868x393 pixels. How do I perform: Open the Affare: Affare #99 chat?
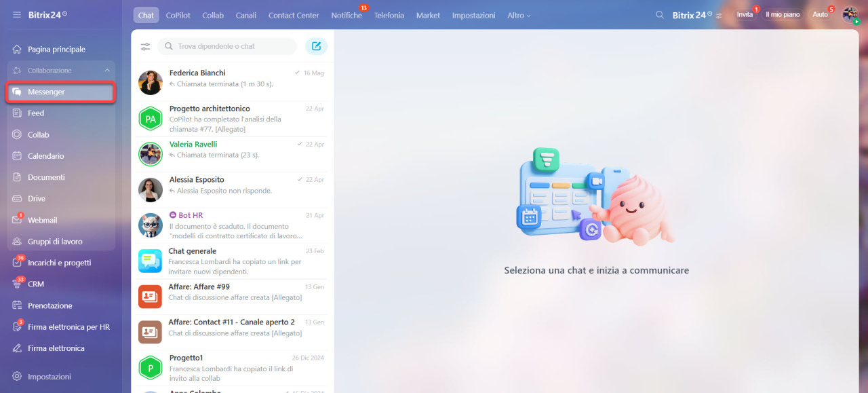coord(231,297)
